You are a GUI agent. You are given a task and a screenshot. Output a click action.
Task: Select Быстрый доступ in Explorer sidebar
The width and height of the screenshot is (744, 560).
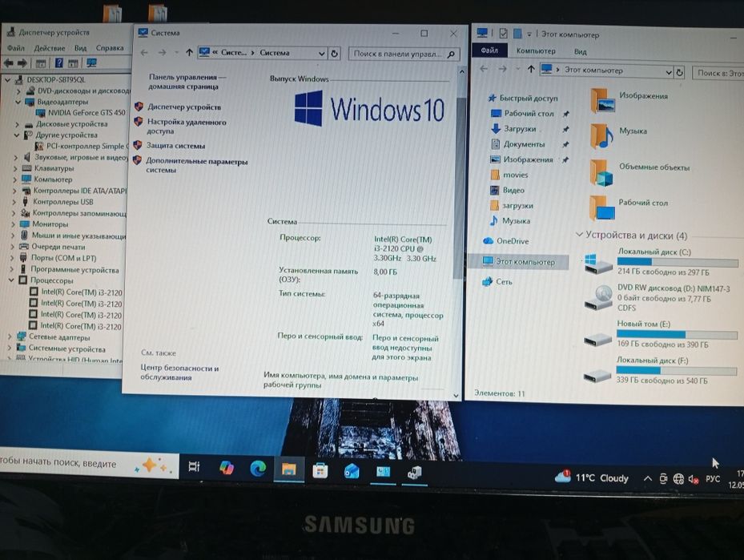[523, 99]
